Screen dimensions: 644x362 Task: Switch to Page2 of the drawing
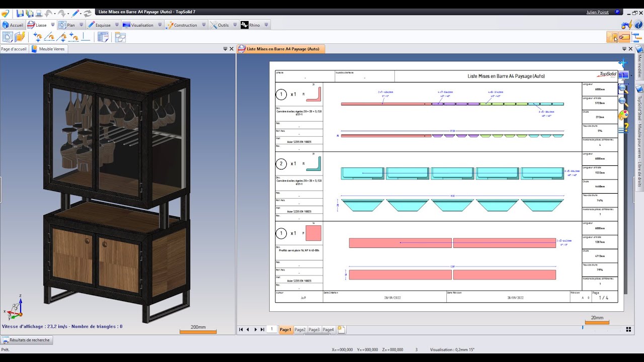pyautogui.click(x=300, y=329)
